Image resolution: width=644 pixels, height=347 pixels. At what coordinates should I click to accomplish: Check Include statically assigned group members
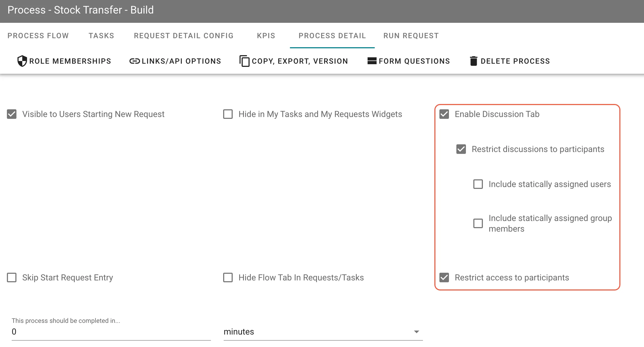[478, 224]
